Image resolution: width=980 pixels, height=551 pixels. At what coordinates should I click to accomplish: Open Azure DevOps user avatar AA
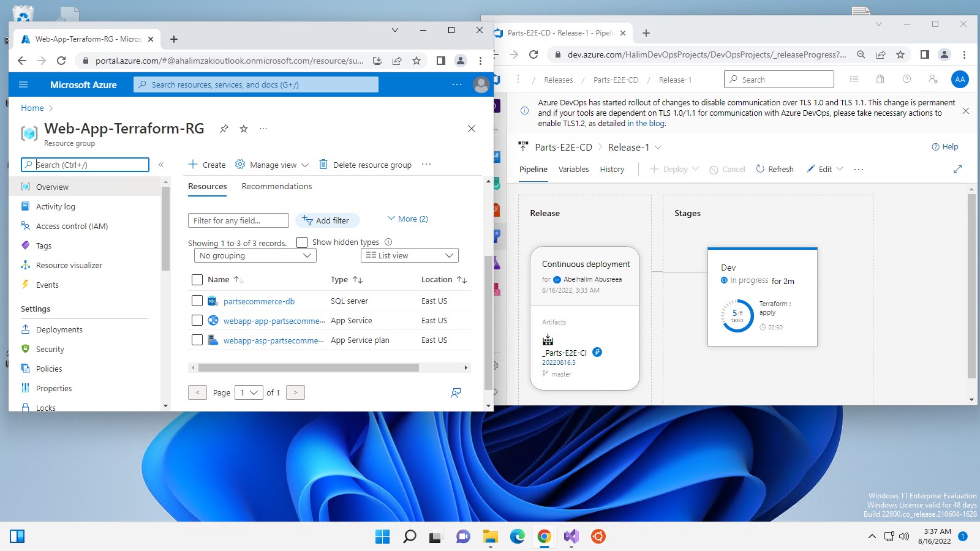tap(960, 79)
